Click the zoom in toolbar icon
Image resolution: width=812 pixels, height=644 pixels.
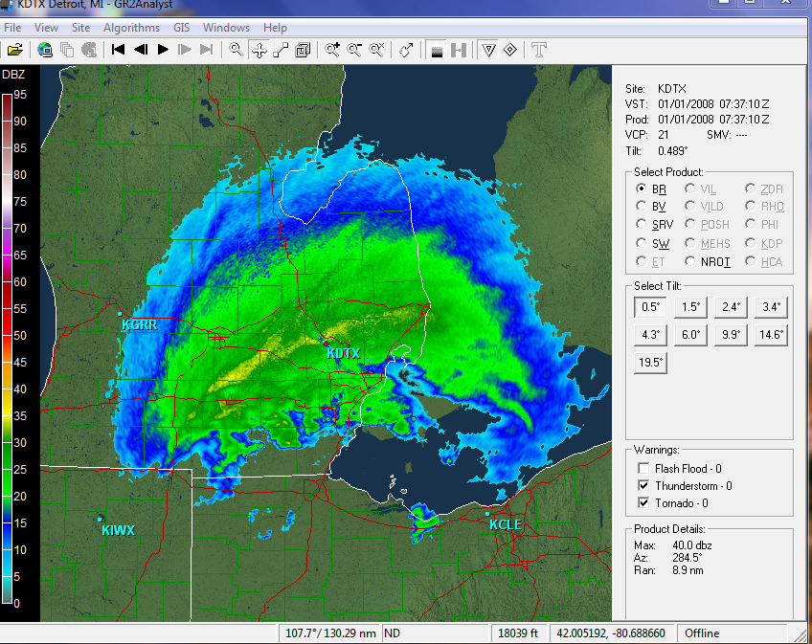(x=332, y=49)
